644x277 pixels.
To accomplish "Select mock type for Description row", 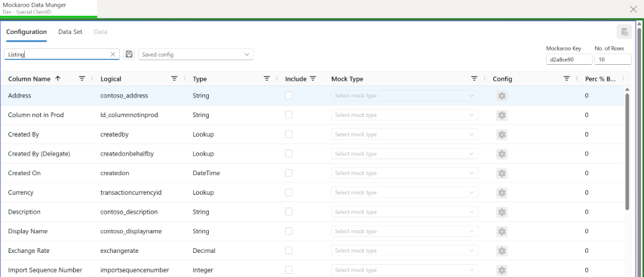I will point(404,211).
